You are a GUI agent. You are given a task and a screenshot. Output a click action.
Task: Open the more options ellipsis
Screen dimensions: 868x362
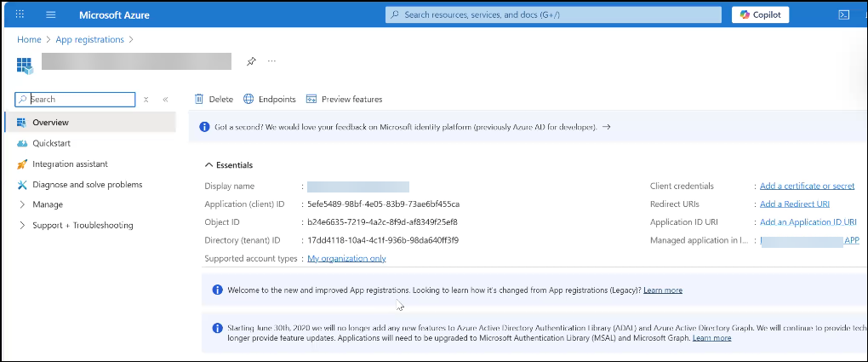click(271, 61)
